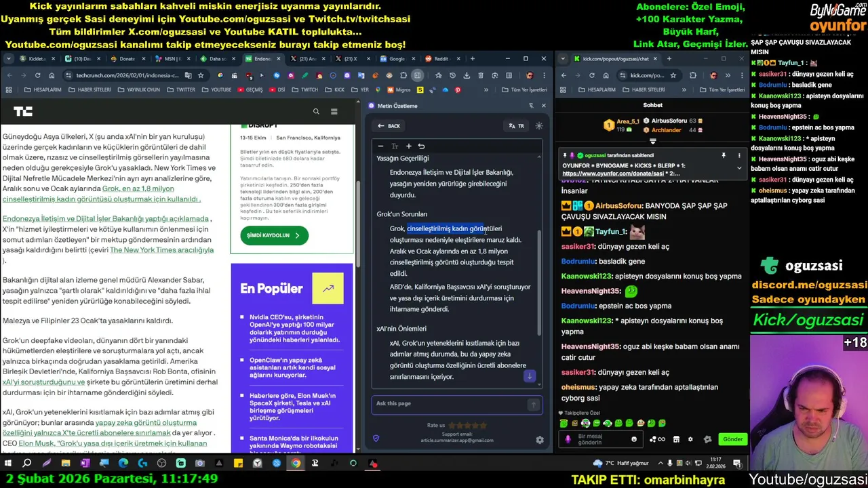Image resolution: width=868 pixels, height=488 pixels.
Task: Send question with up-arrow submit button
Action: coord(534,405)
